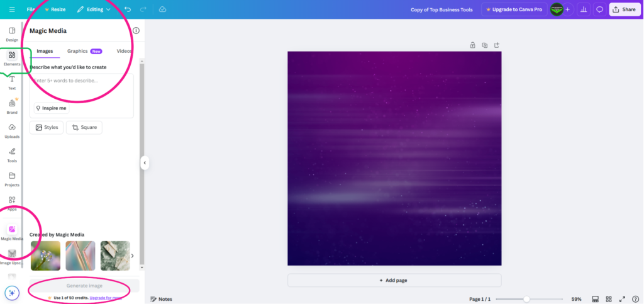Lock the page with padlock icon
The width and height of the screenshot is (644, 304).
pyautogui.click(x=472, y=45)
